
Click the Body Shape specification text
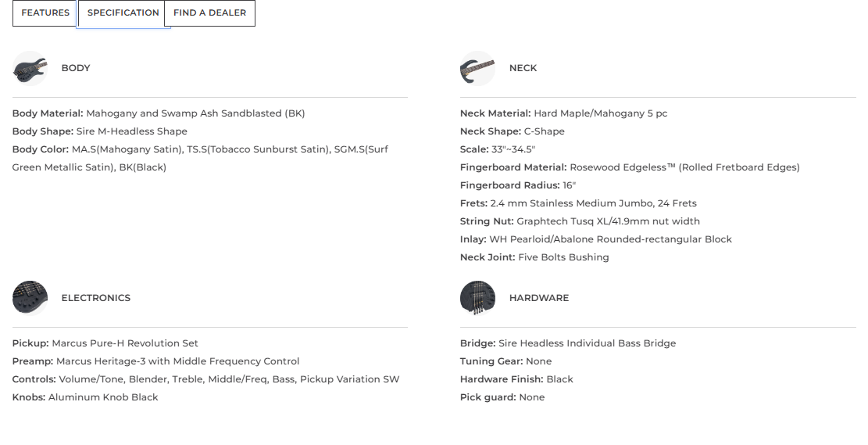point(100,131)
